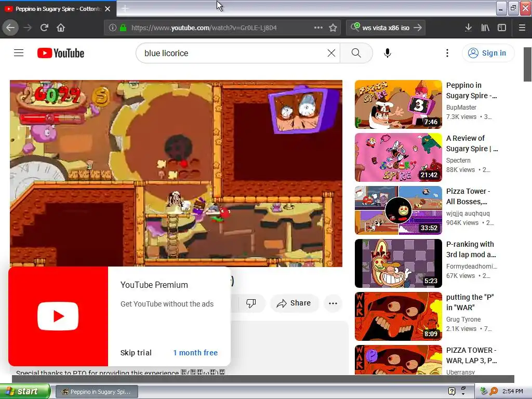
Task: Click the browser forward arrow button
Action: [28, 28]
